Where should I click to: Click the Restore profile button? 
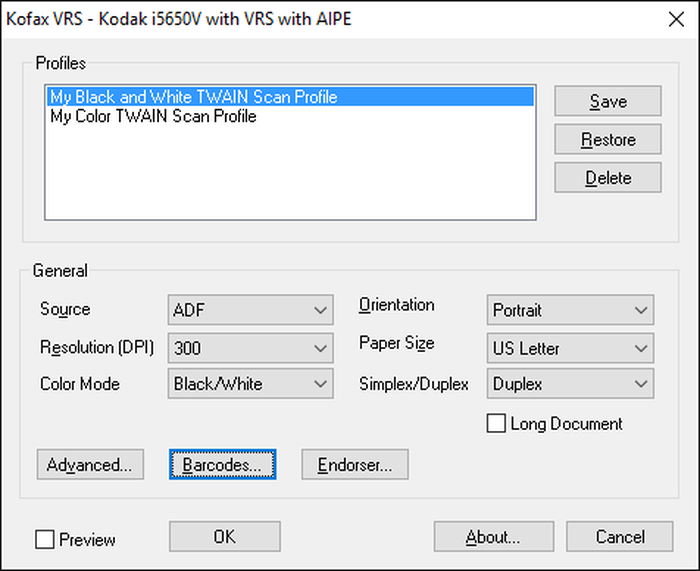pyautogui.click(x=608, y=139)
